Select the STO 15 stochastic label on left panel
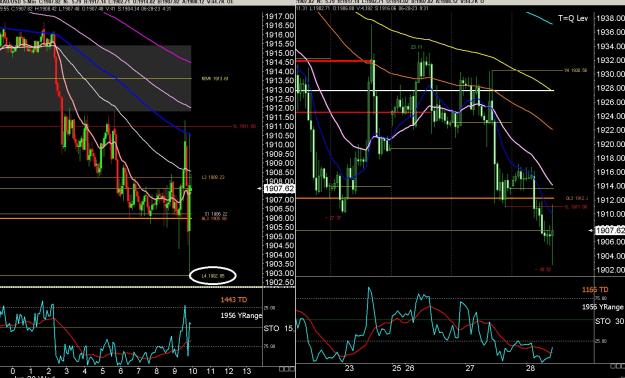Image resolution: width=625 pixels, height=378 pixels. [279, 329]
